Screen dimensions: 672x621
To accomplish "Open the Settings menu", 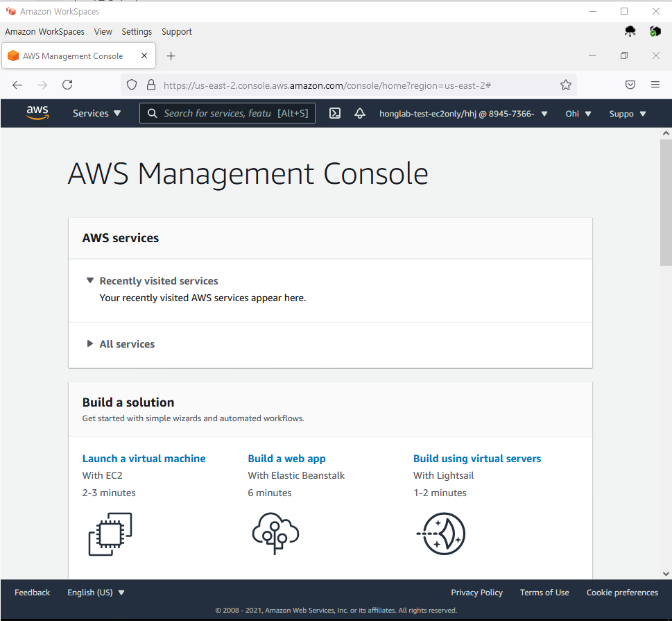I will 137,32.
